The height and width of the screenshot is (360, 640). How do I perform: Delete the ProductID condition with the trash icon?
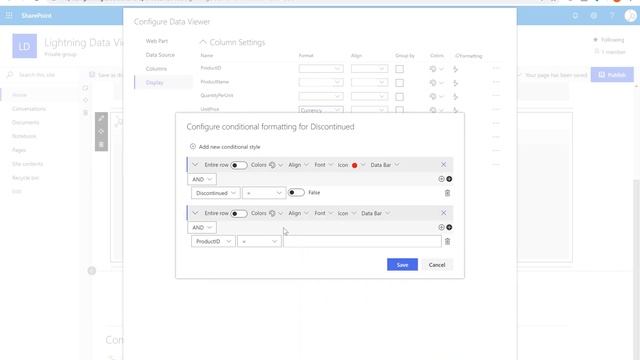pos(447,242)
